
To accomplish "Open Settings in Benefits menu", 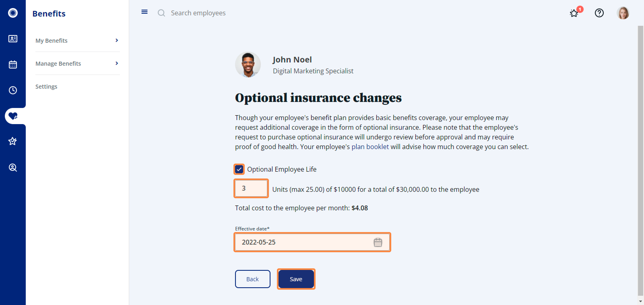I will click(46, 87).
